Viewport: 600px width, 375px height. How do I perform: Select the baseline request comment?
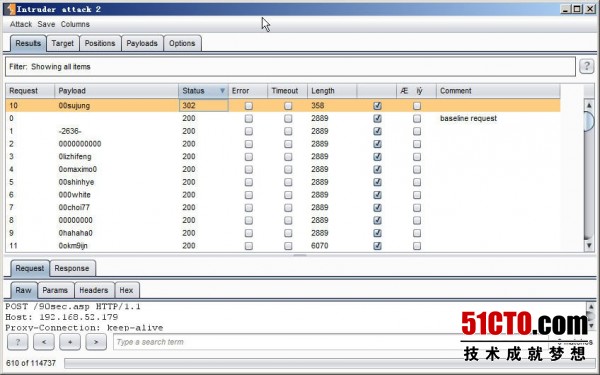[468, 118]
